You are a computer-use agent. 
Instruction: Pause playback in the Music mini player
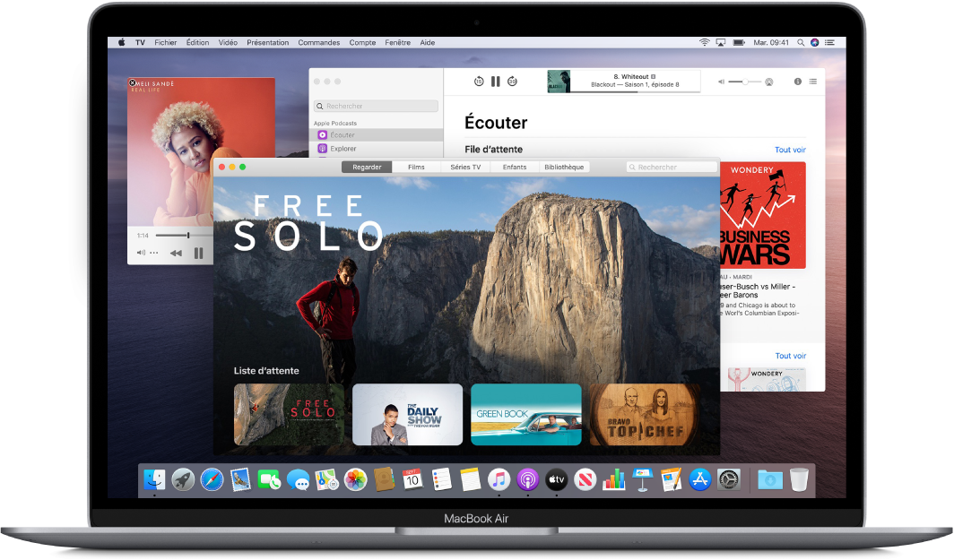point(198,252)
